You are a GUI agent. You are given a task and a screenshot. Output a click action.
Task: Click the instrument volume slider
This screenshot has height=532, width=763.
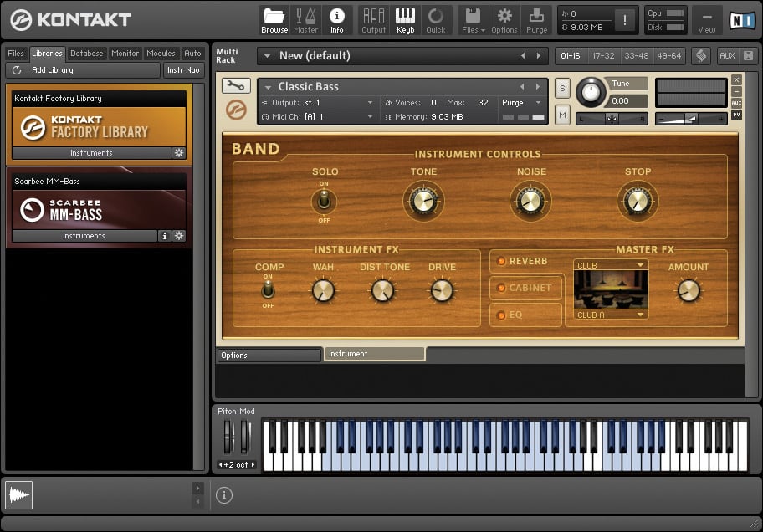click(x=691, y=119)
